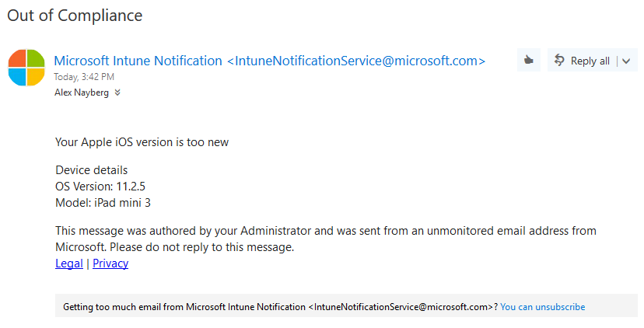Click the Out of Compliance subject heading

[x=75, y=16]
